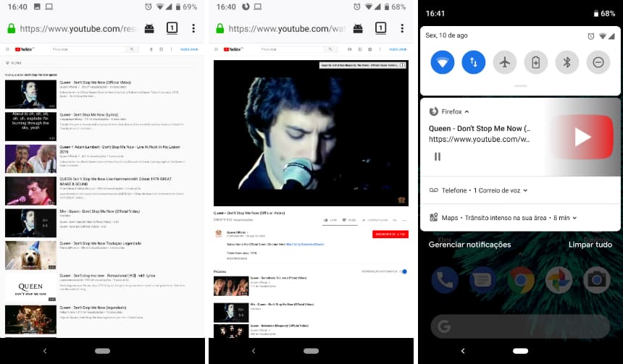Open the Phone app in the dock

click(x=445, y=280)
